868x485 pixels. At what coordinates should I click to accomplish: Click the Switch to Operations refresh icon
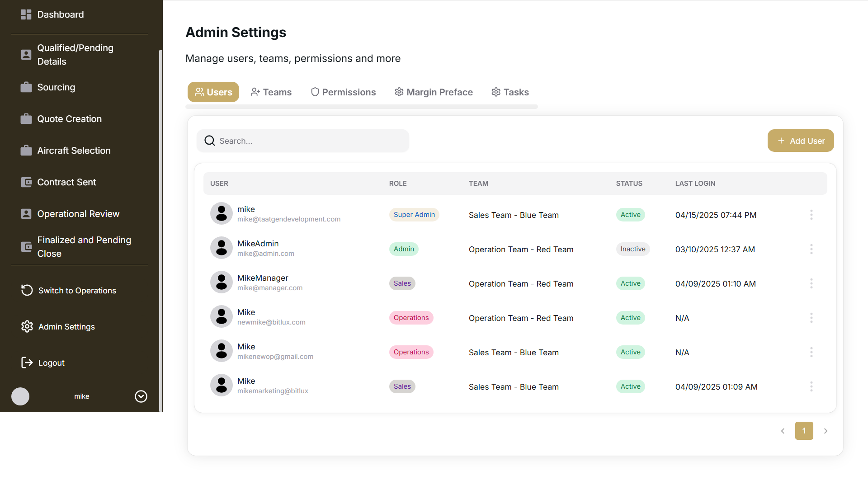pos(27,290)
